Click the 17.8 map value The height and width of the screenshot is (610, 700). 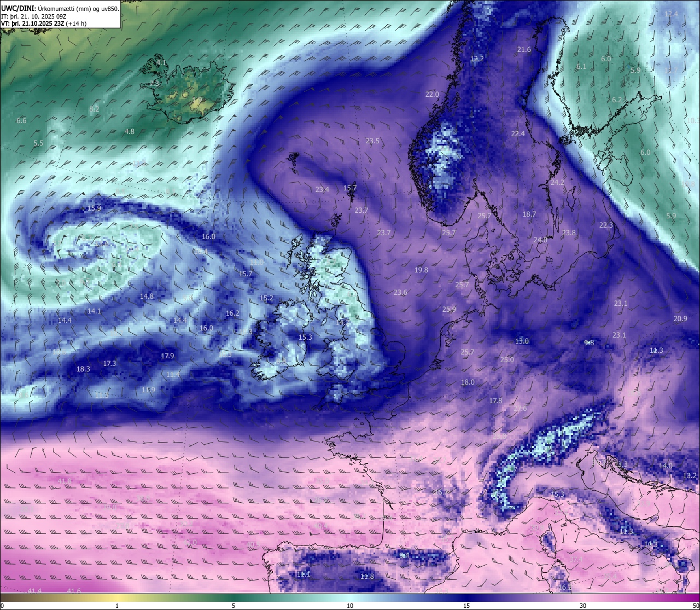(495, 401)
